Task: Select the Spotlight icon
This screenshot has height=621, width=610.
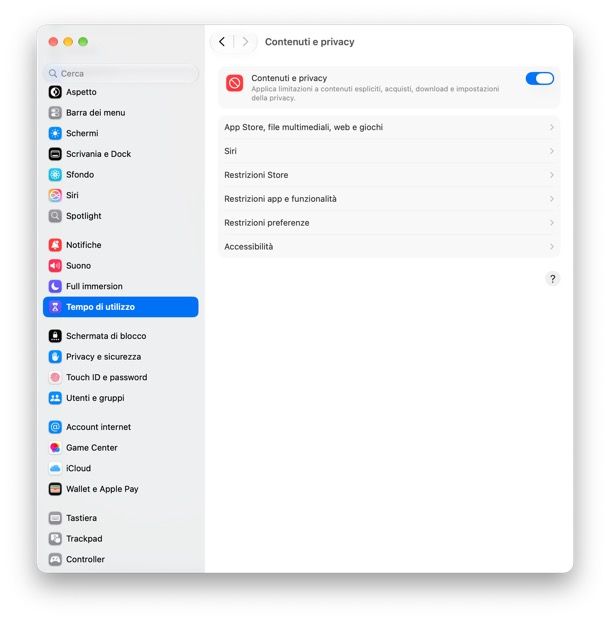Action: click(x=55, y=216)
